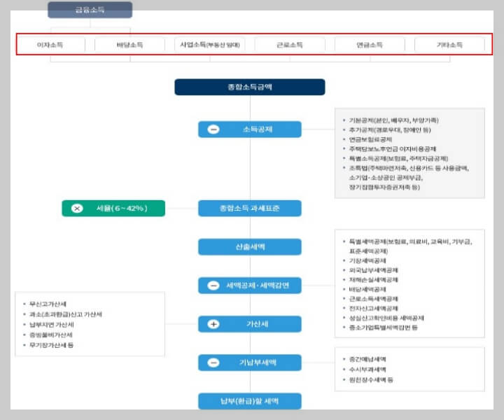Select the 이자소득 income category
The height and width of the screenshot is (420, 504).
tap(50, 45)
